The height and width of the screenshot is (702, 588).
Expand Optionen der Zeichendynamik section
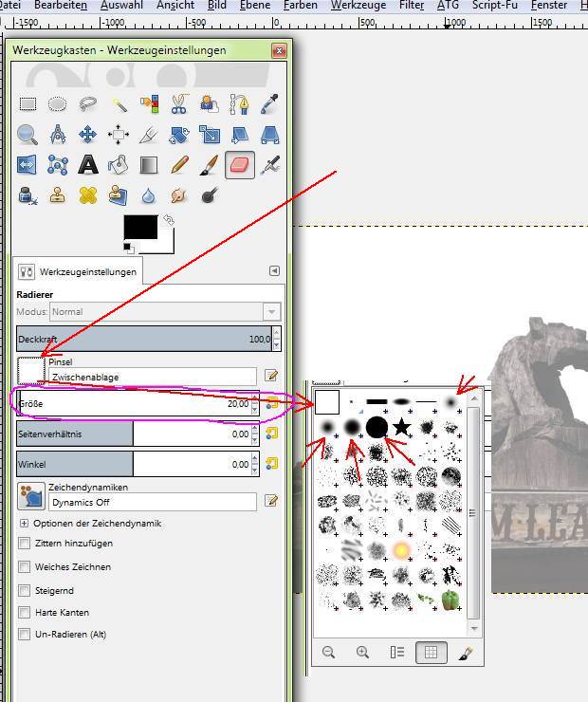pyautogui.click(x=24, y=523)
